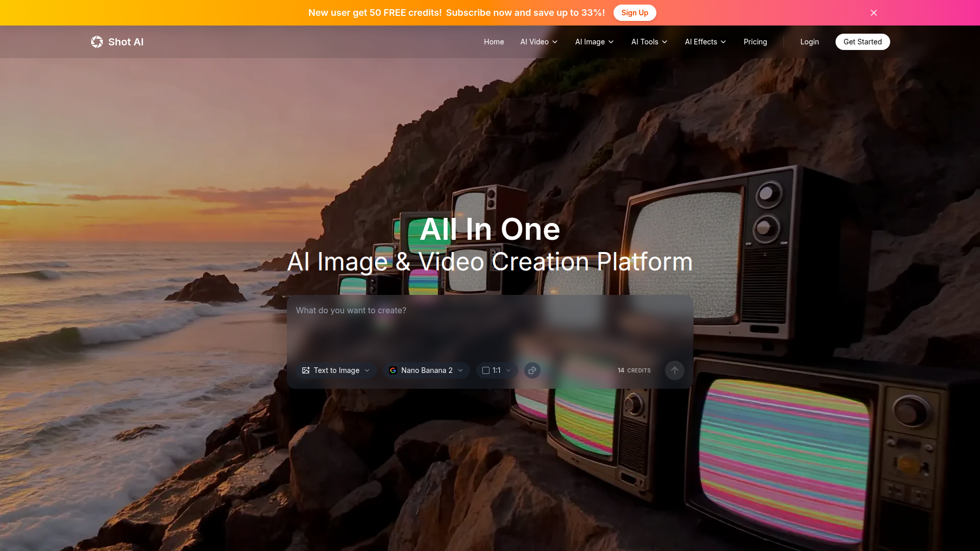Expand the AI Effects chevron menu
The width and height of the screenshot is (980, 551).
(x=723, y=42)
